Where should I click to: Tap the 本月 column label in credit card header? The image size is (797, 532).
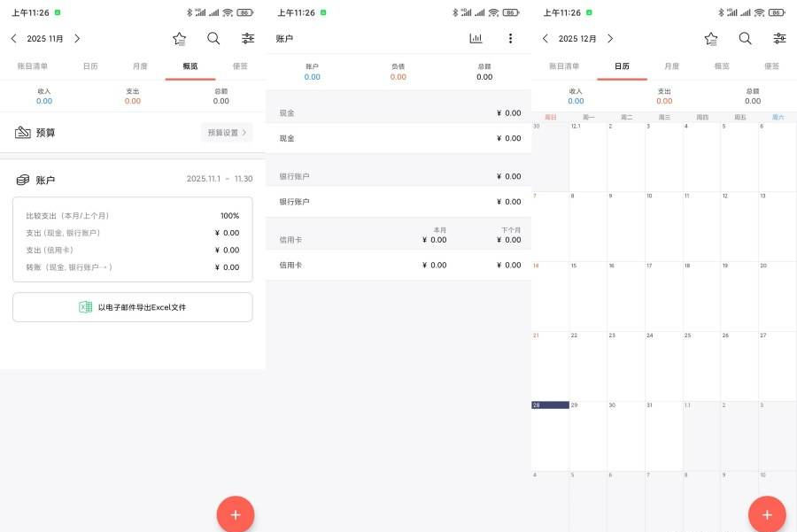point(439,230)
